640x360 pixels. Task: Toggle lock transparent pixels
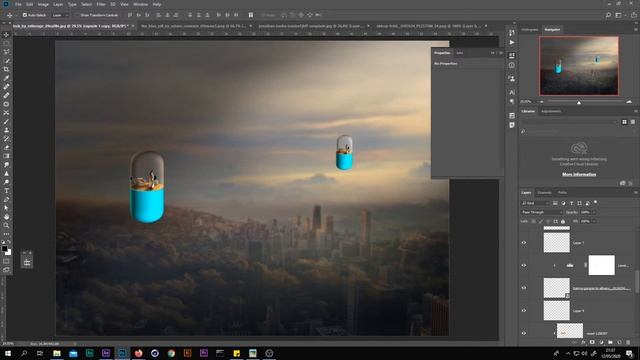533,221
